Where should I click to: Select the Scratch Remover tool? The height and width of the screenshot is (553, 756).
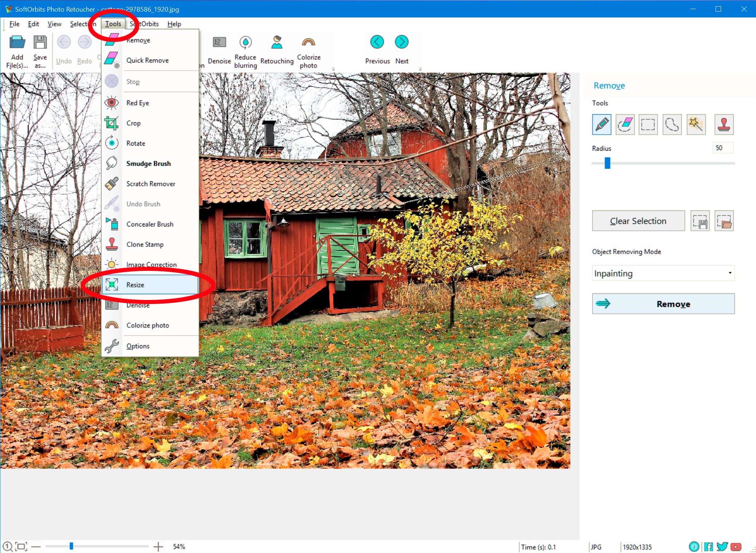151,183
